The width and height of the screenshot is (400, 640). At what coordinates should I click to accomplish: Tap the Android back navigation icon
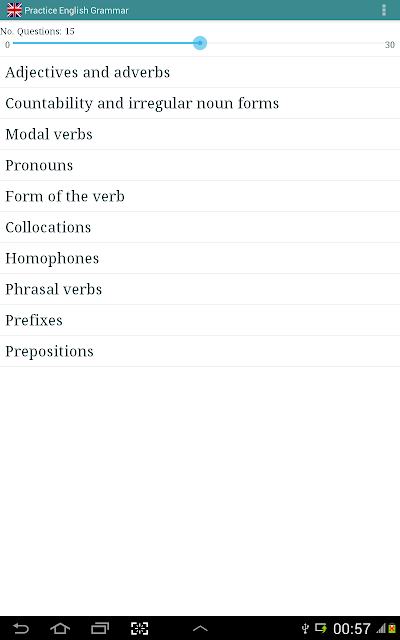pyautogui.click(x=21, y=628)
